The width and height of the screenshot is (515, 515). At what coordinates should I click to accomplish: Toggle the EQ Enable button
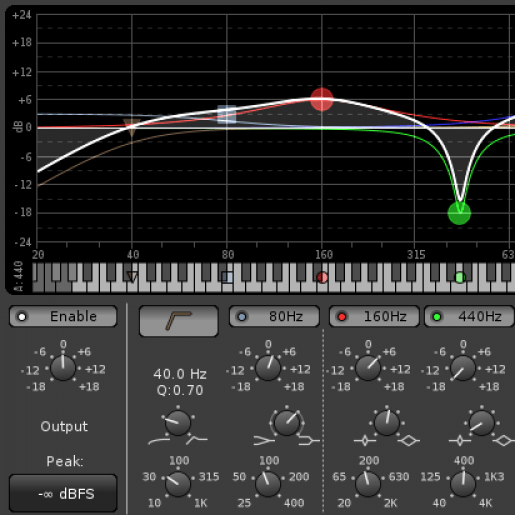pos(63,316)
